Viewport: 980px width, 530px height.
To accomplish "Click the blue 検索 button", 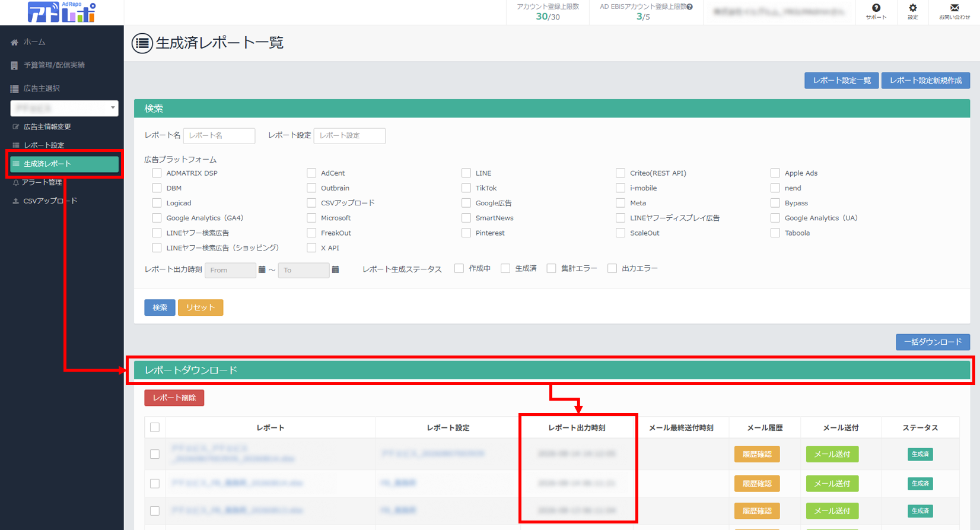I will point(160,307).
